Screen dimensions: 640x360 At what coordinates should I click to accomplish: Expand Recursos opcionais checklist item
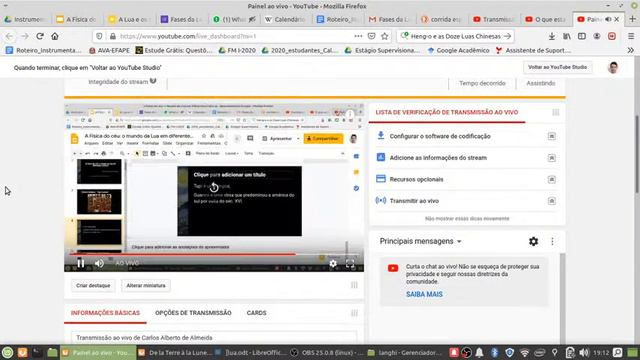tap(551, 179)
